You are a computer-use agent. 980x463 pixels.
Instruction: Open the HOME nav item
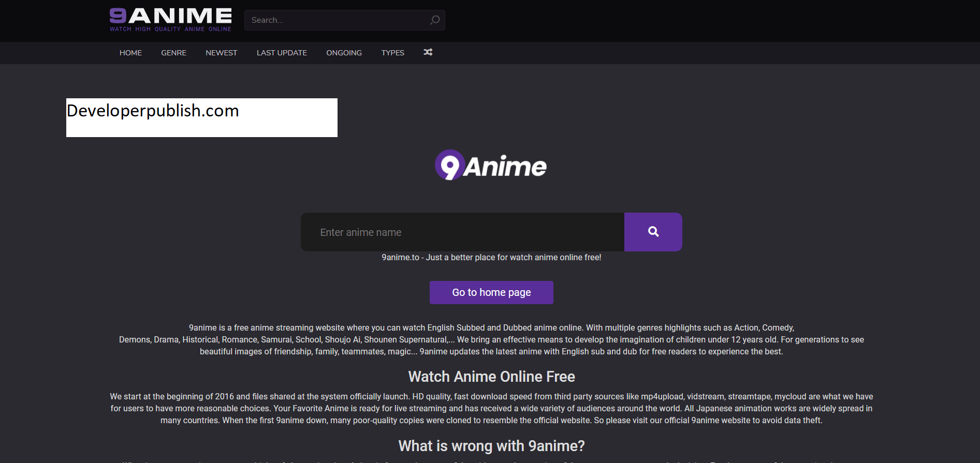pyautogui.click(x=130, y=53)
